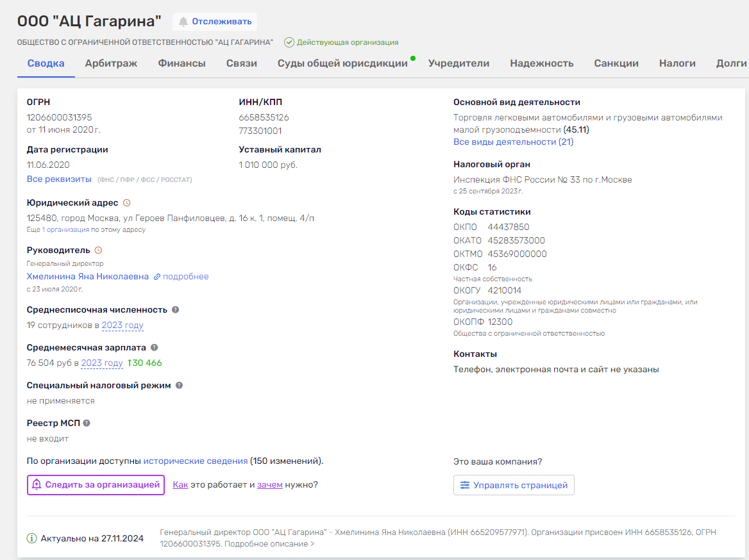Click the salary change value 30 466

coord(147,363)
